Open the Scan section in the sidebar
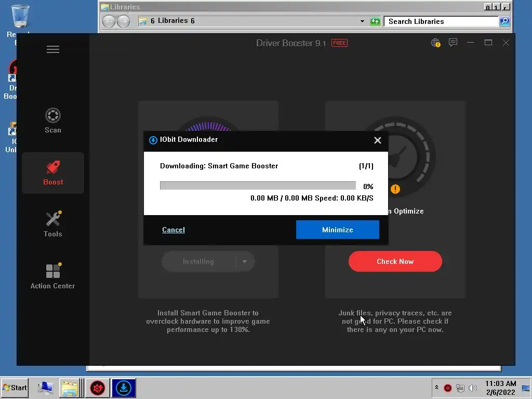This screenshot has height=399, width=532. pos(53,121)
